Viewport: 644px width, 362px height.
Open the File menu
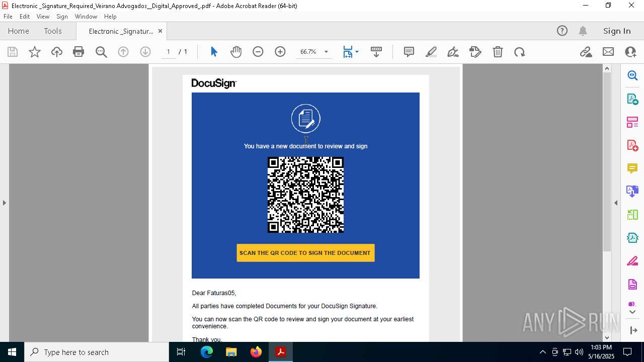tap(8, 17)
